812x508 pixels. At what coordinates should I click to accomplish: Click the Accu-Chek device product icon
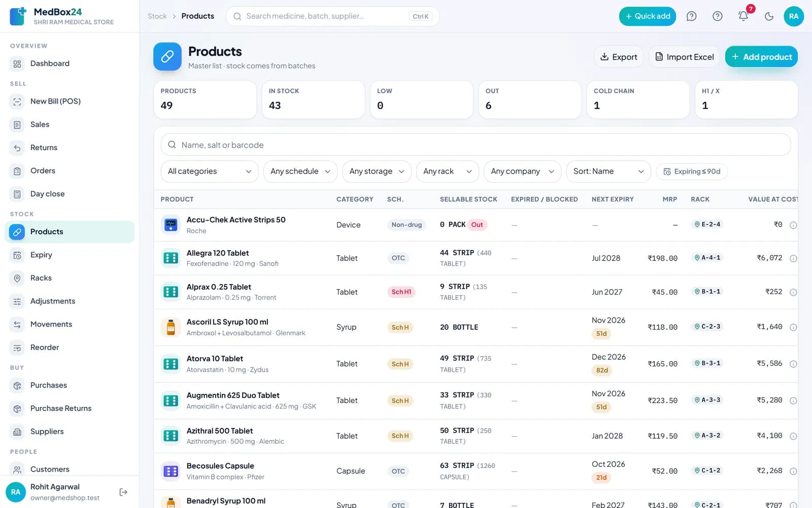tap(171, 225)
